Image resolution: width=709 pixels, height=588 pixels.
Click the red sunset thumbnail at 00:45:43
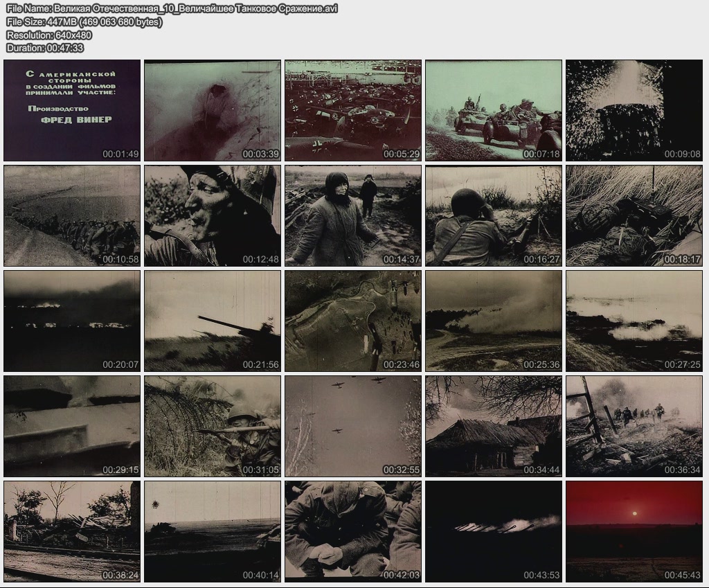pos(634,531)
